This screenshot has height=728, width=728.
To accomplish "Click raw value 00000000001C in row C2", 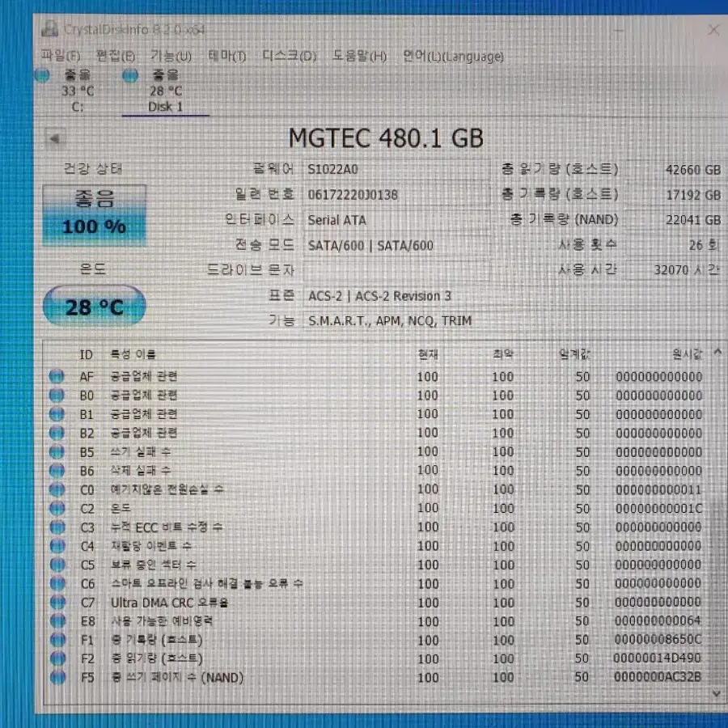I will coord(658,509).
